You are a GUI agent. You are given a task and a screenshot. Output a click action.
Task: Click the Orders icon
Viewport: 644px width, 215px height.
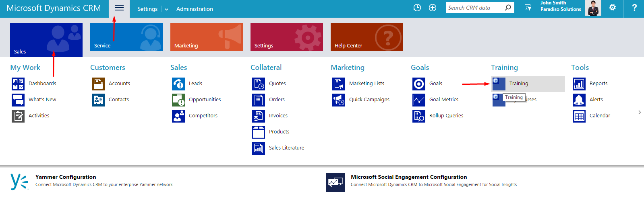pyautogui.click(x=259, y=100)
